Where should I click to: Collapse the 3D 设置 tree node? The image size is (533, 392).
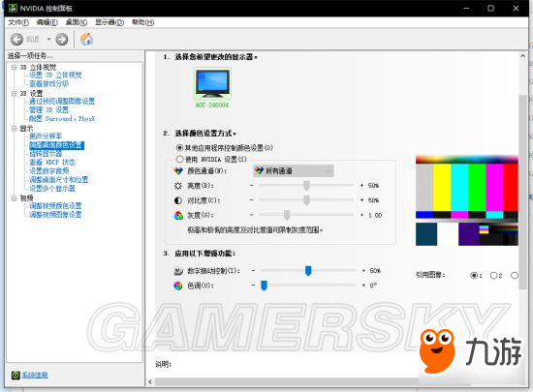point(14,93)
